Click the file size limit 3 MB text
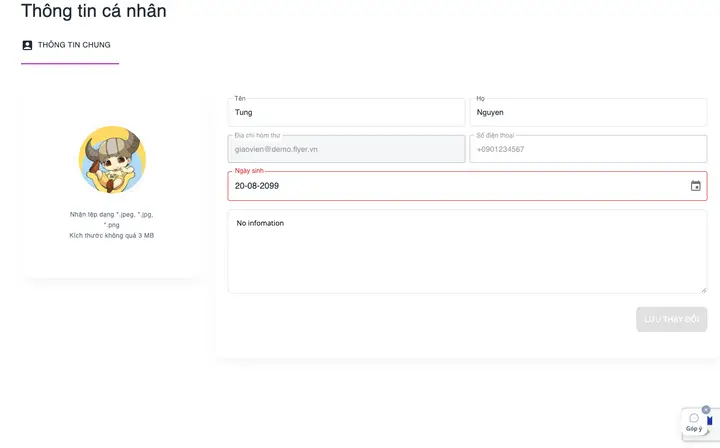Image resolution: width=720 pixels, height=448 pixels. tap(112, 235)
